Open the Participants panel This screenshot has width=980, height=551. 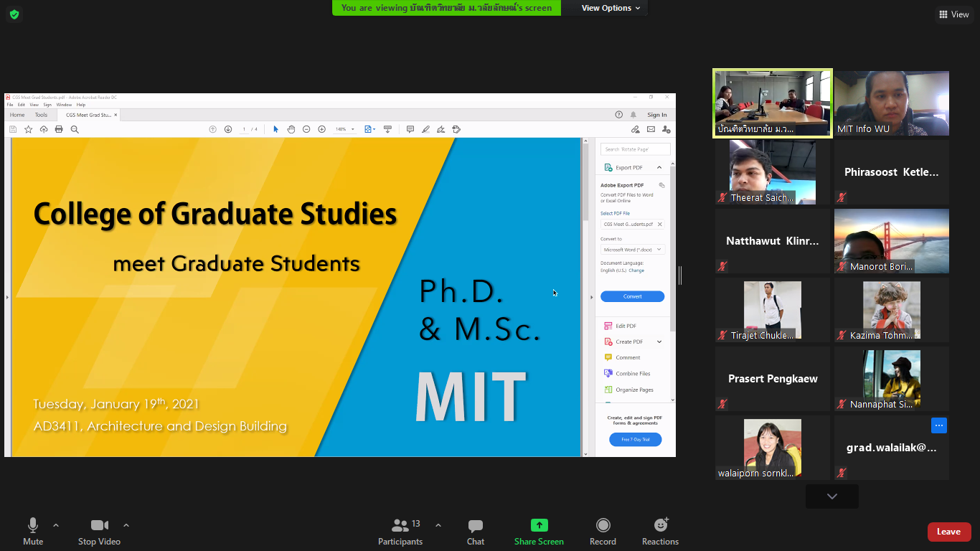coord(400,531)
